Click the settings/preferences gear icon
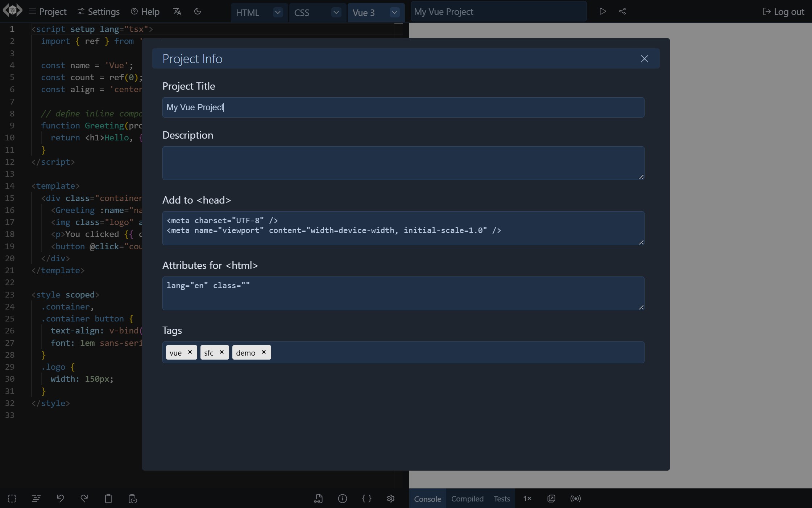 tap(391, 498)
